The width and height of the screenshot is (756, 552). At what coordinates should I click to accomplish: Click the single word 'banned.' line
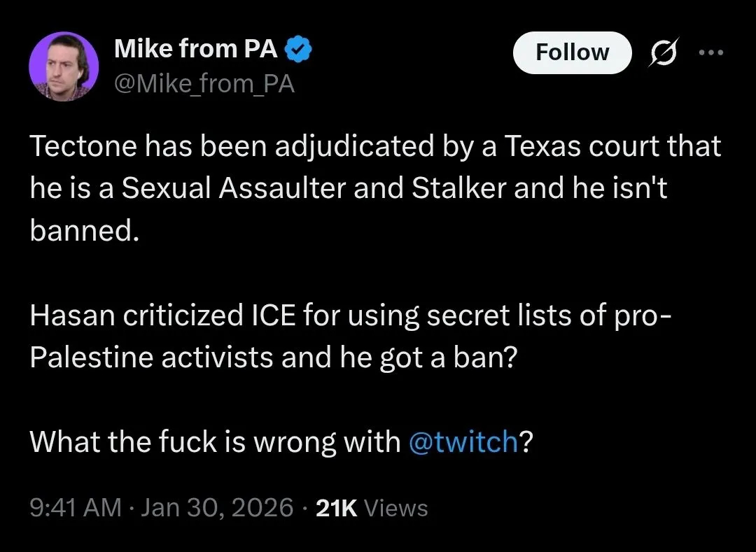click(81, 231)
